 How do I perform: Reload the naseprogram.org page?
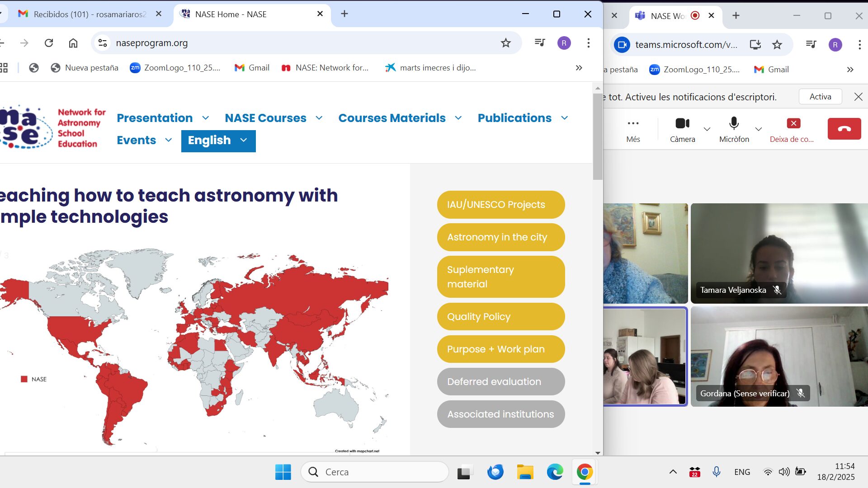click(x=49, y=43)
